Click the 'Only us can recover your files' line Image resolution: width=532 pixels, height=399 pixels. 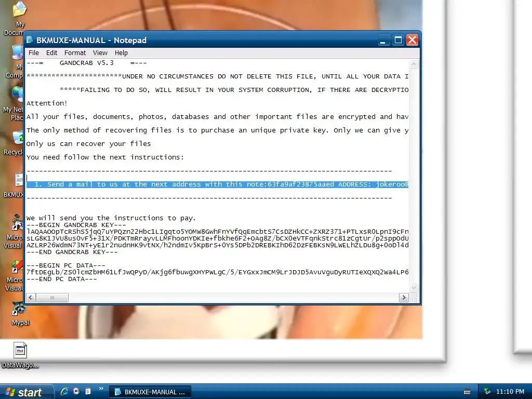pyautogui.click(x=88, y=144)
